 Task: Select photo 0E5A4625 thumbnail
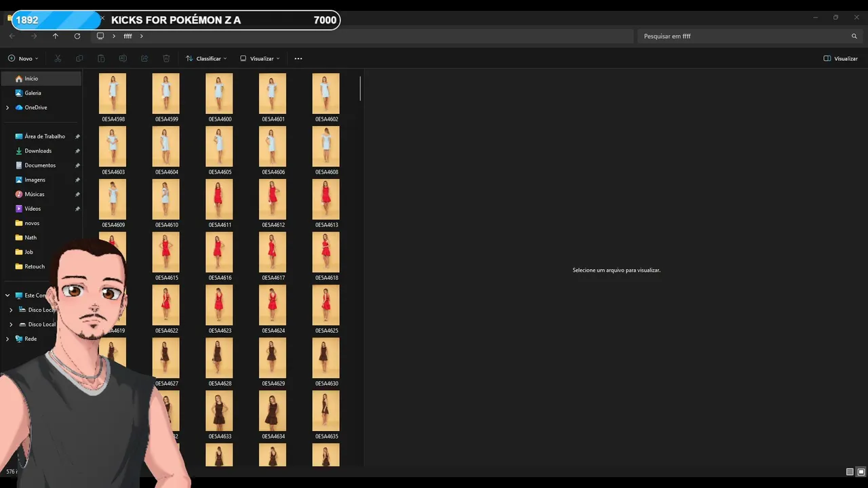tap(325, 305)
